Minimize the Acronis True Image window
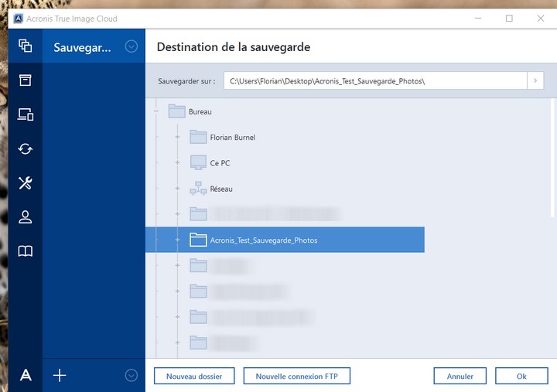This screenshot has width=557, height=392. coord(478,18)
